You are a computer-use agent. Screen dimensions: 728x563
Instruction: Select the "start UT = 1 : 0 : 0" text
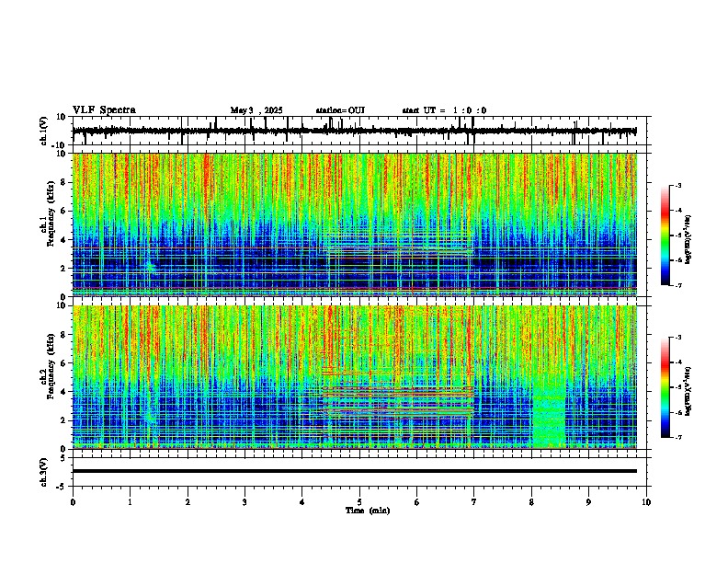click(444, 110)
